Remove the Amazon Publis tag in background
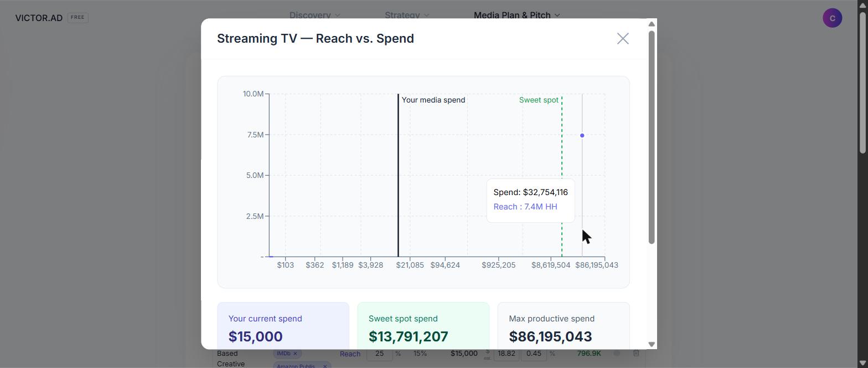The width and height of the screenshot is (868, 368). (325, 366)
